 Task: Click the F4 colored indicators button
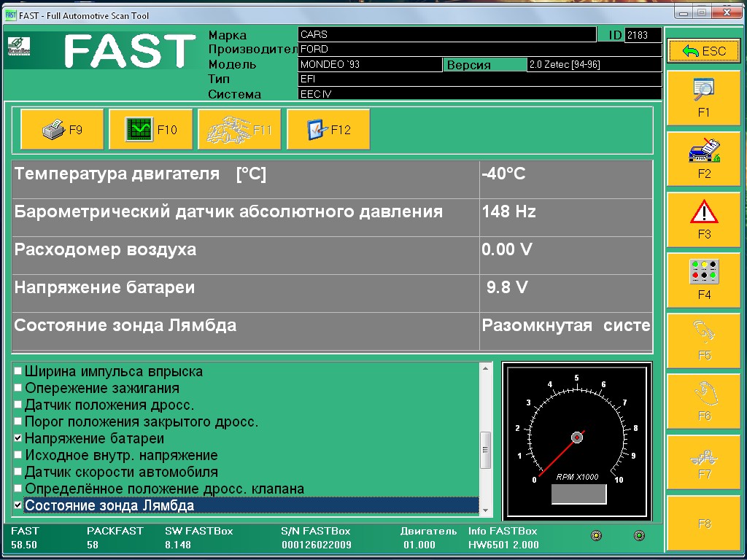coord(704,279)
